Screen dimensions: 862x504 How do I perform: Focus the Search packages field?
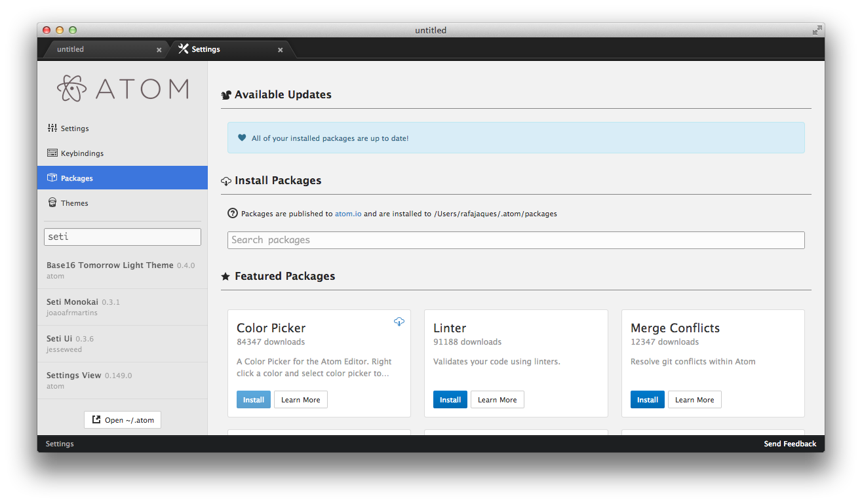(x=516, y=240)
